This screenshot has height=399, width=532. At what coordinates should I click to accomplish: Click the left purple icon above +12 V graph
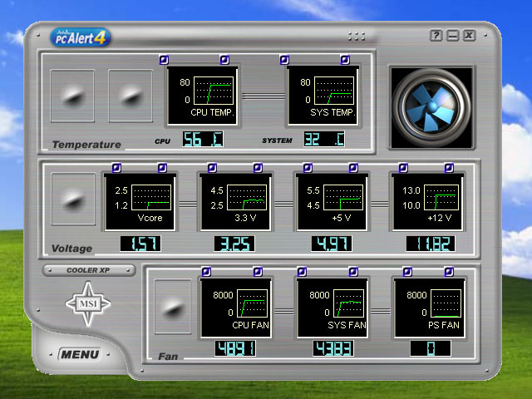click(403, 168)
